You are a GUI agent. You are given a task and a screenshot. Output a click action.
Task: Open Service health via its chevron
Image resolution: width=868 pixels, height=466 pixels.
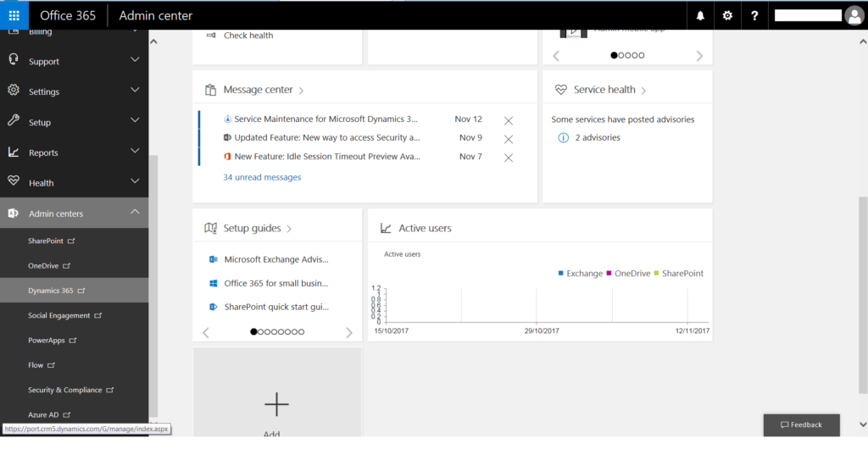(x=643, y=90)
